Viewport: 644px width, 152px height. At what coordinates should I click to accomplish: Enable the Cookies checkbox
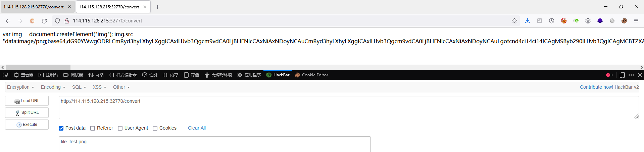coord(155,128)
